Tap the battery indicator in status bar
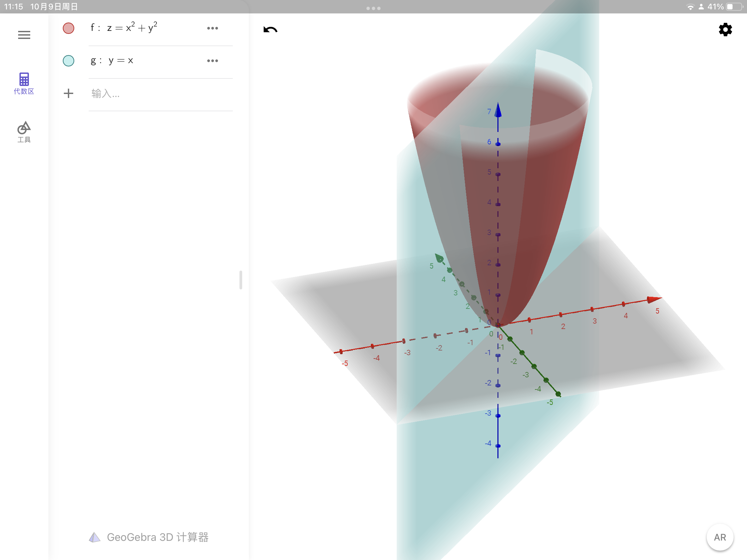747x560 pixels. pyautogui.click(x=735, y=7)
